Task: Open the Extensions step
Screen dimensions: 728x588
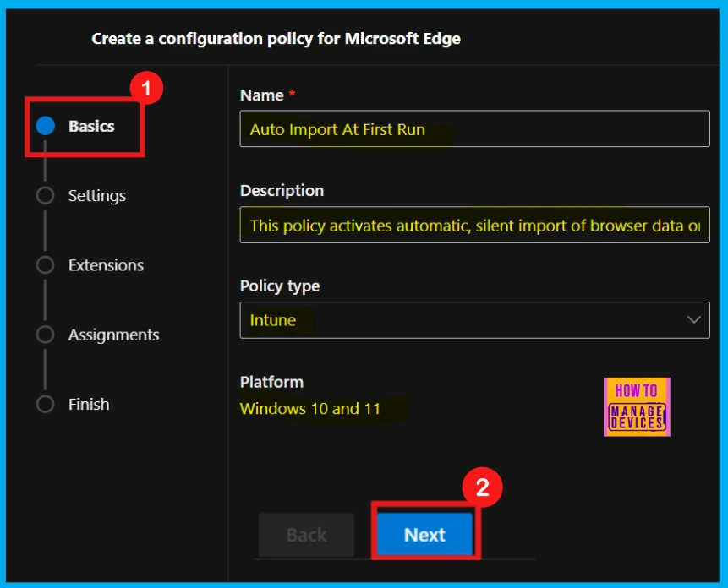Action: pos(106,265)
